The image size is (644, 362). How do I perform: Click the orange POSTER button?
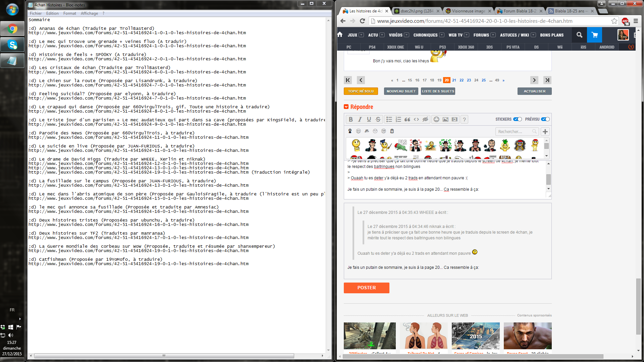click(x=366, y=288)
